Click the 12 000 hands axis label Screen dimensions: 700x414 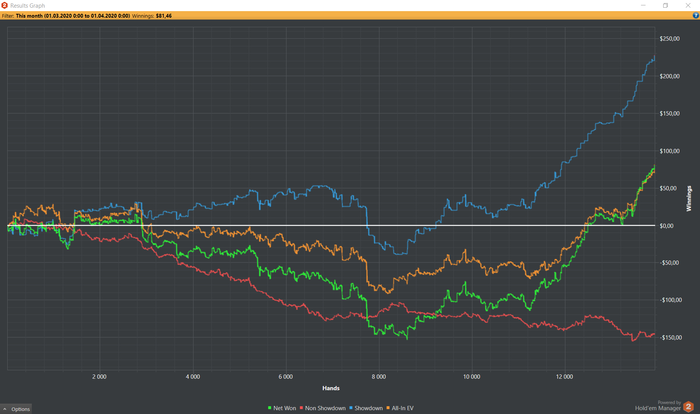pos(565,377)
